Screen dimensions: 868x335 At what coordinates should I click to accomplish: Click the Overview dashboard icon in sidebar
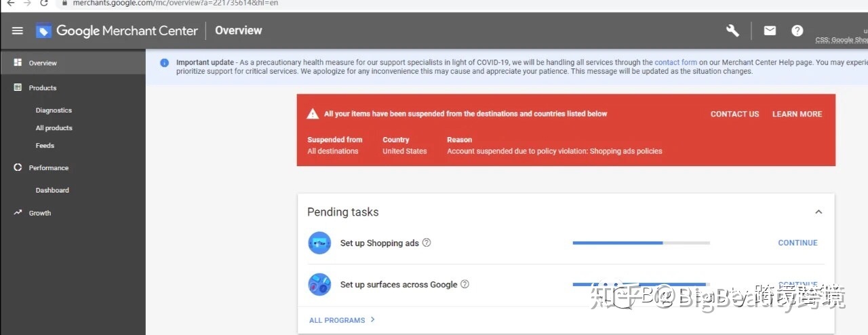pyautogui.click(x=18, y=62)
